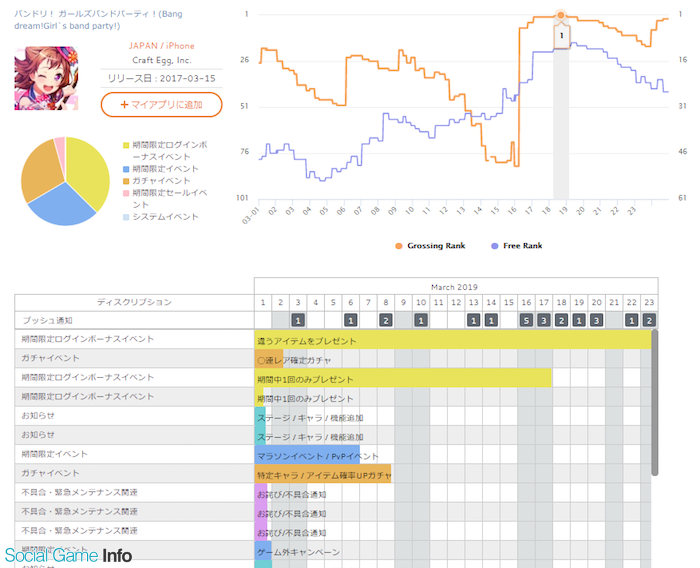
Task: Click push notification badge on day 8
Action: [x=386, y=320]
